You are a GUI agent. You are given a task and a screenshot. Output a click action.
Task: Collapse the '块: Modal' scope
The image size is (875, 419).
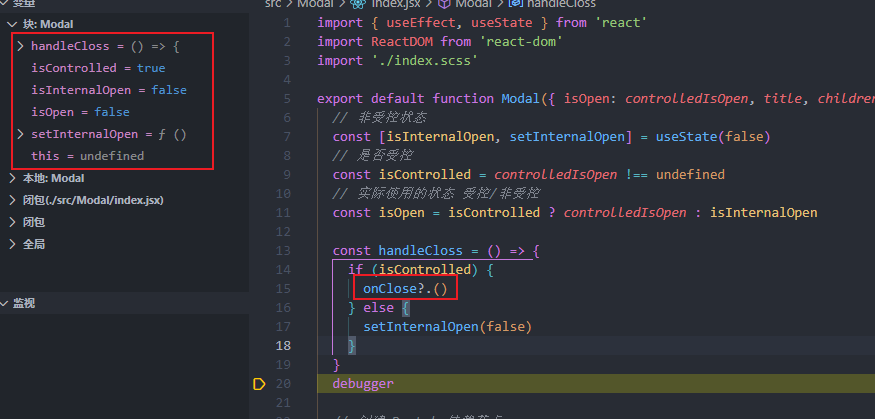click(x=12, y=25)
